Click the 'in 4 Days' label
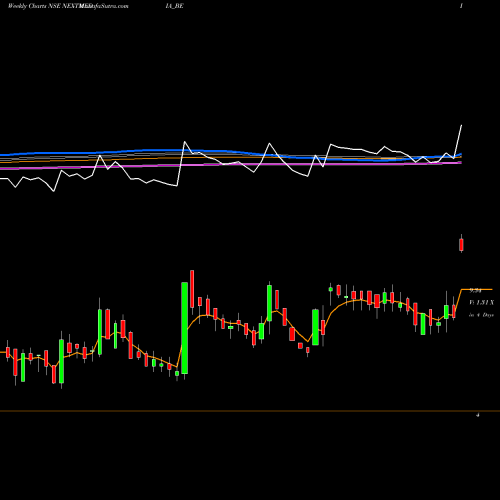Image resolution: width=500 pixels, height=500 pixels. [x=481, y=315]
